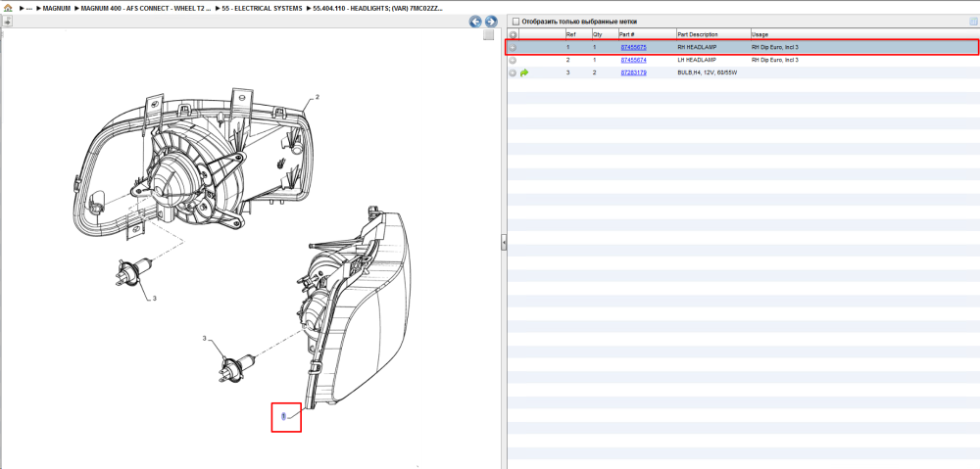The image size is (980, 469).
Task: Open part number 87455675 link
Action: coord(633,47)
